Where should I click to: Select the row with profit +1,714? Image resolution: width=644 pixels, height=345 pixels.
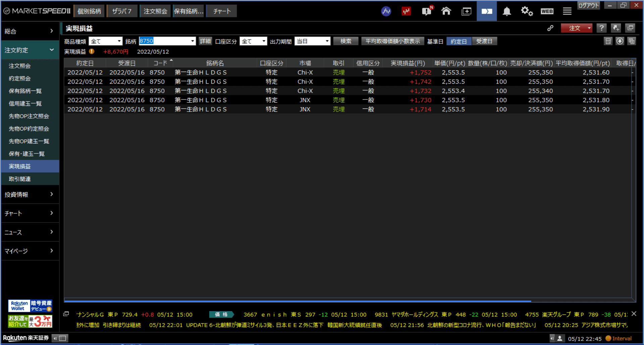[x=348, y=109]
